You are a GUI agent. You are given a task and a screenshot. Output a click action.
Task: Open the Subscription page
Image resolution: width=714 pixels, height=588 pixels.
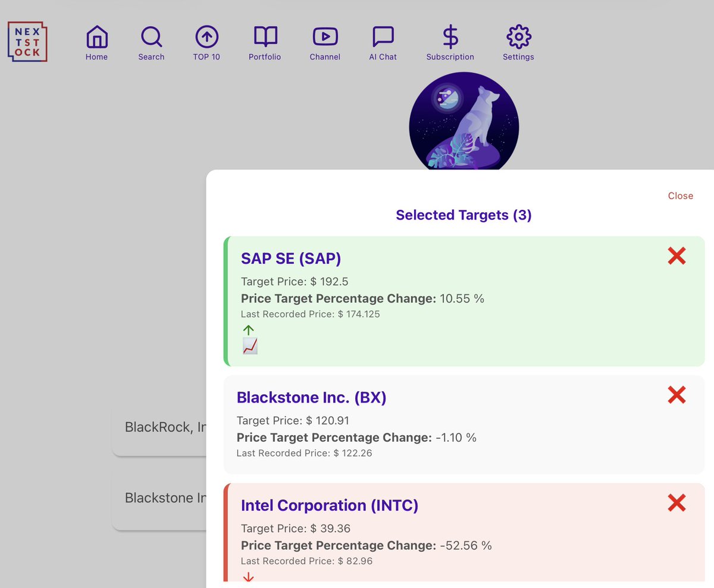pyautogui.click(x=450, y=43)
